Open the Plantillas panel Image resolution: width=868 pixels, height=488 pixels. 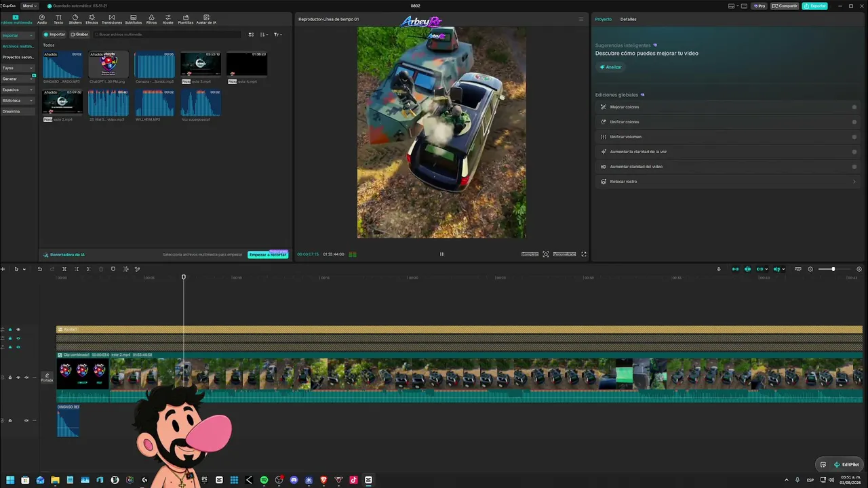coord(185,19)
